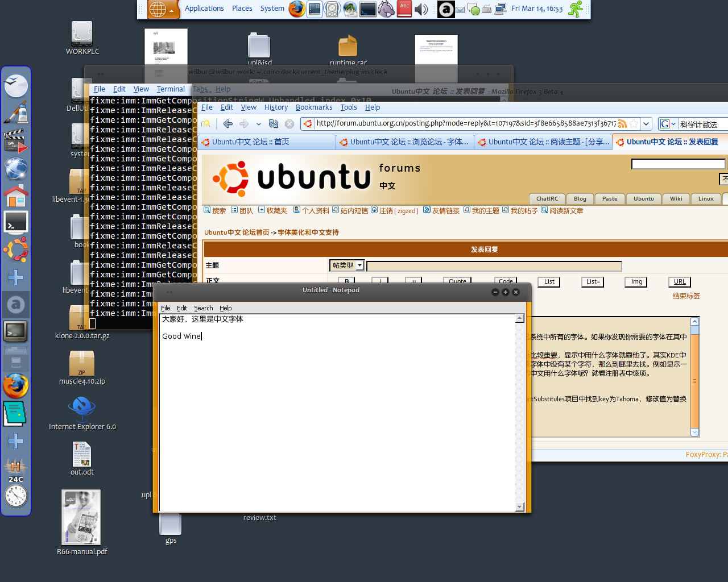Click the forum message textarea scrollbar

(x=694, y=377)
